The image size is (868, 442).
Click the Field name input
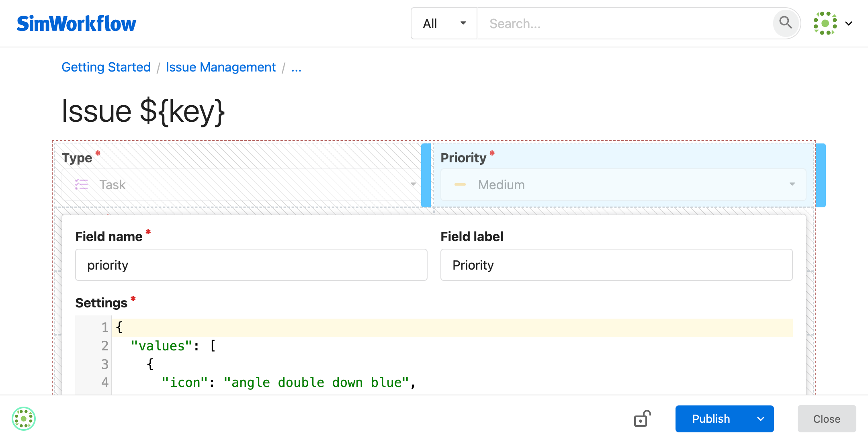(251, 265)
